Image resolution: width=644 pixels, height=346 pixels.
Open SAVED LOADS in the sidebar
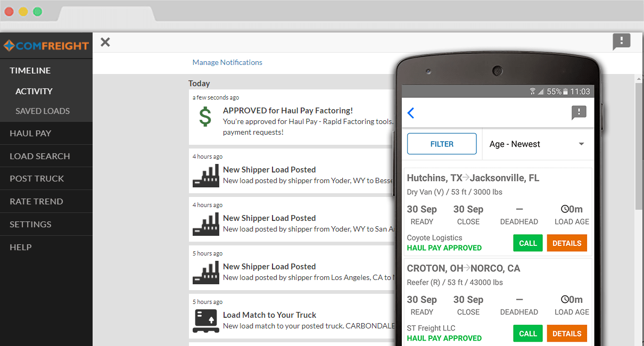(x=43, y=111)
